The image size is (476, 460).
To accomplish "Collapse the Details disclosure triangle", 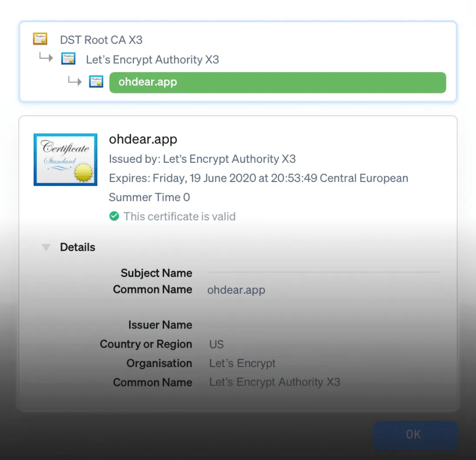I will (46, 247).
